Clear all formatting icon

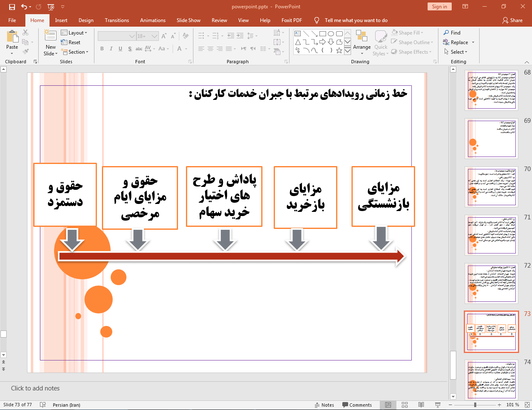pyautogui.click(x=186, y=36)
